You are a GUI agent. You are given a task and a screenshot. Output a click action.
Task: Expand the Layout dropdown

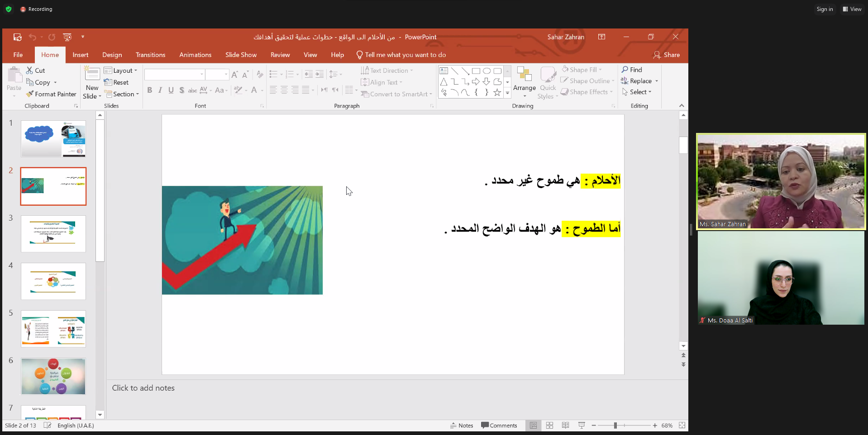120,71
